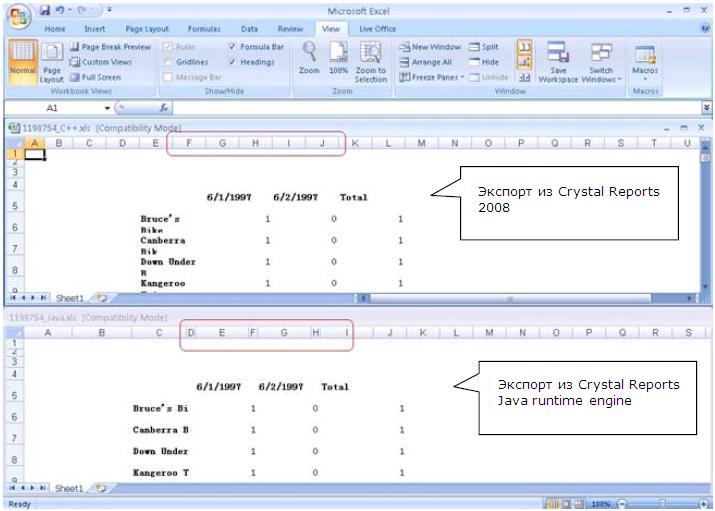715x511 pixels.
Task: Open the Insert ribbon tab
Action: (94, 29)
